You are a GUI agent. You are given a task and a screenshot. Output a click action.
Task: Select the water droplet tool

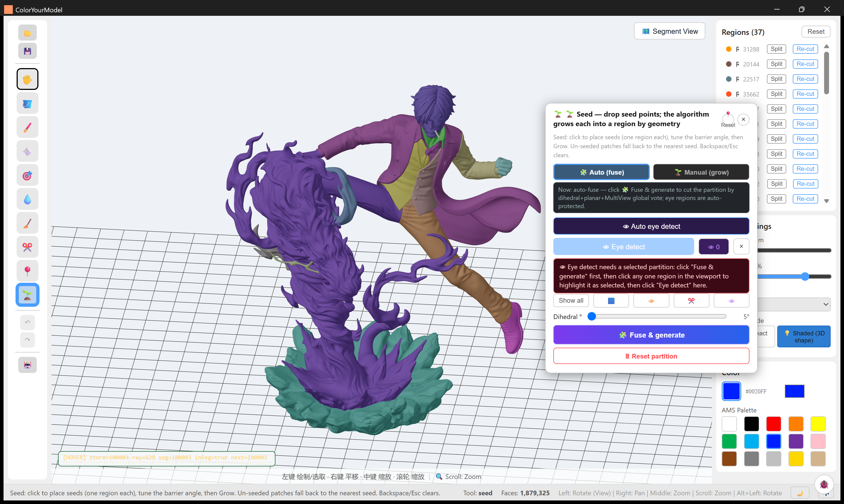click(28, 199)
